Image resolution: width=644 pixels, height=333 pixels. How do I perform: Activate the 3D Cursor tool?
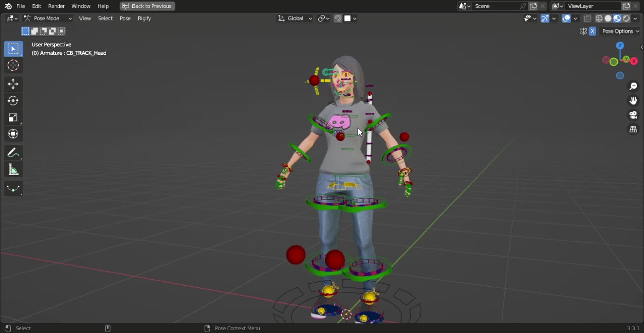click(x=13, y=65)
